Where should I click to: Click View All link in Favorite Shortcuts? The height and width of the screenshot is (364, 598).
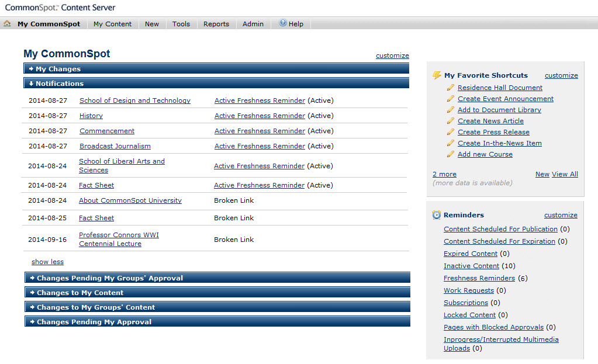[x=565, y=174]
